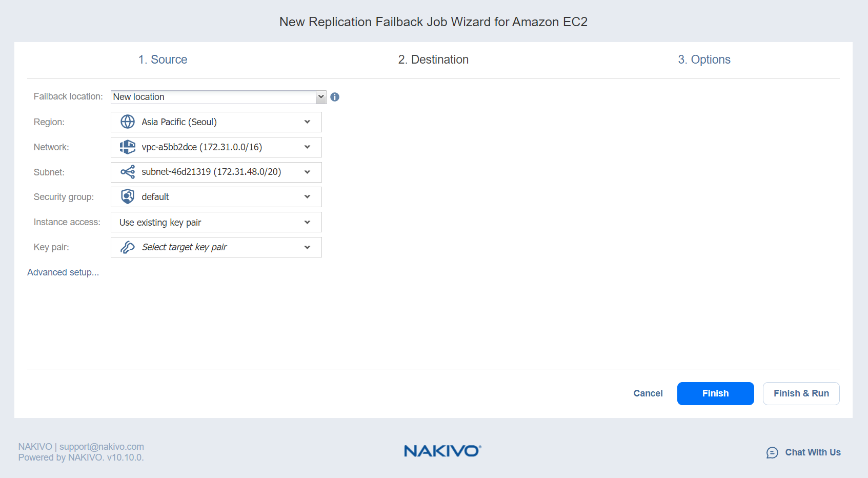This screenshot has height=478, width=868.
Task: Click the security group shield icon
Action: [x=128, y=197]
